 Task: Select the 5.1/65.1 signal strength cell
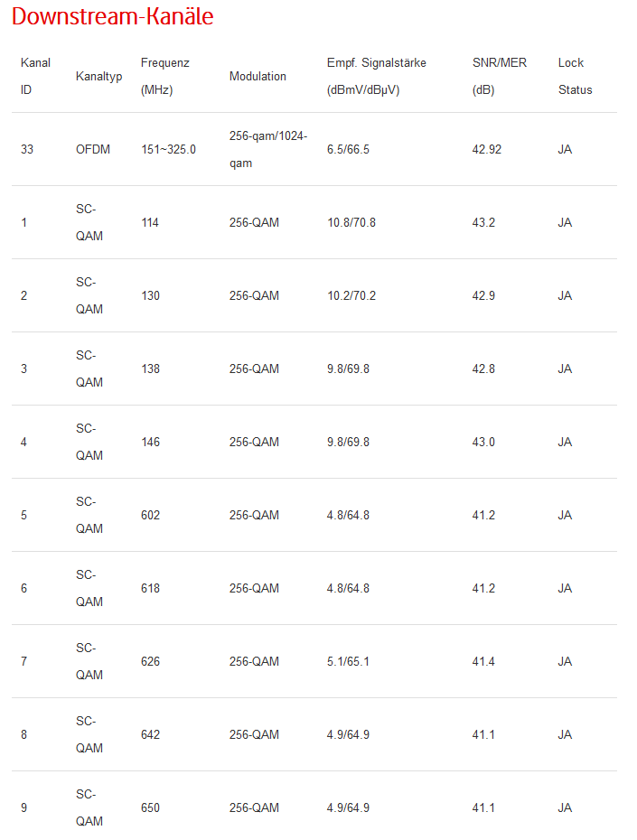[348, 661]
